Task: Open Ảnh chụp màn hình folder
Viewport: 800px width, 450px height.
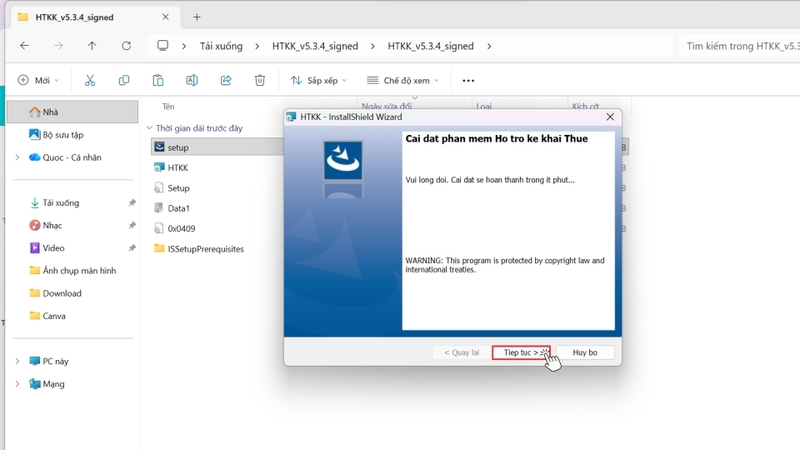Action: point(79,270)
